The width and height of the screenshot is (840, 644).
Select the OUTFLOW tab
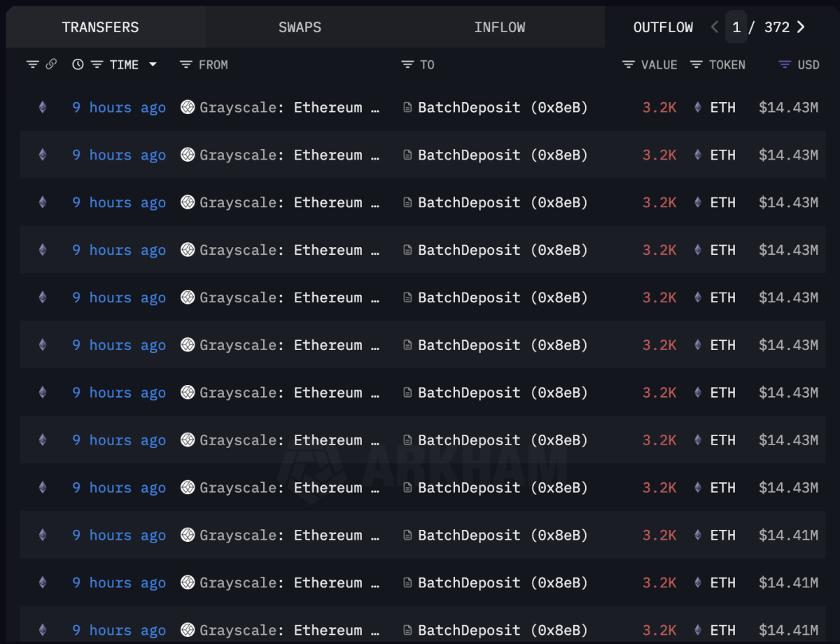click(x=663, y=27)
